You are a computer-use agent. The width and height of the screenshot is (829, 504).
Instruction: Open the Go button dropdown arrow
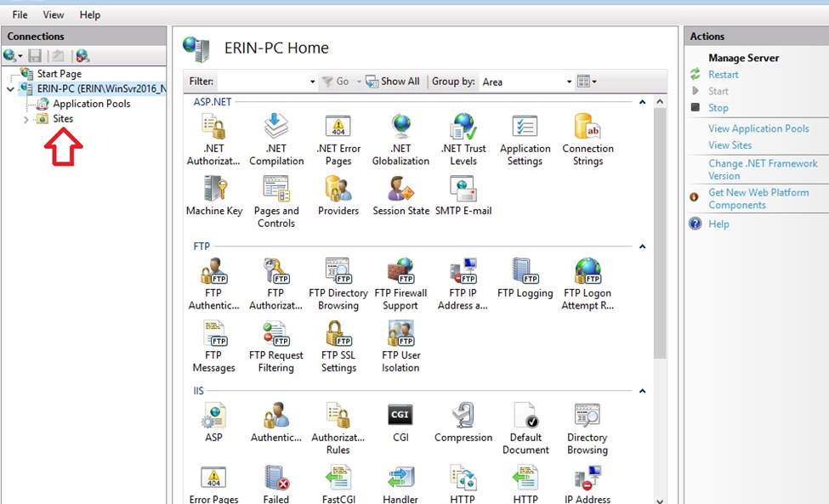[359, 82]
